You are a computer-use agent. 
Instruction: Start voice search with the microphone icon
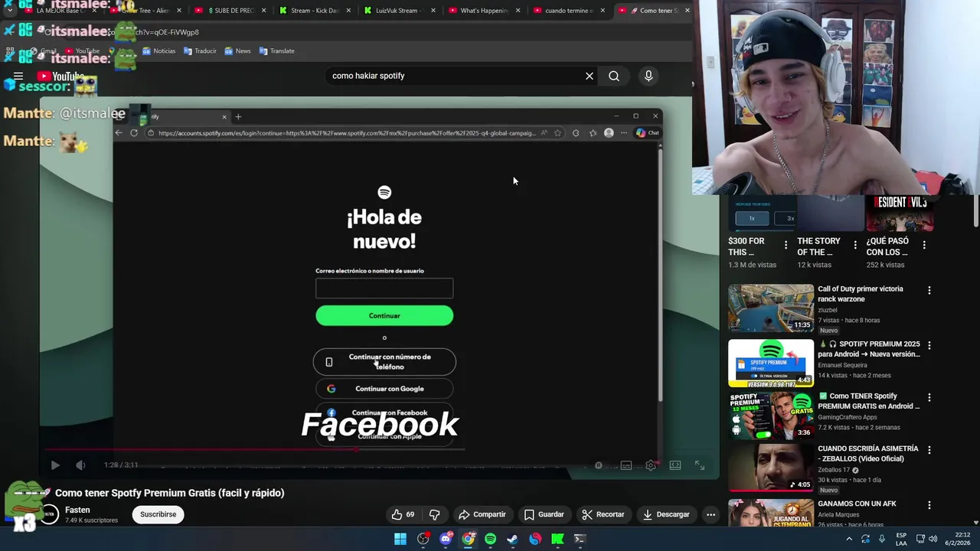(x=648, y=76)
